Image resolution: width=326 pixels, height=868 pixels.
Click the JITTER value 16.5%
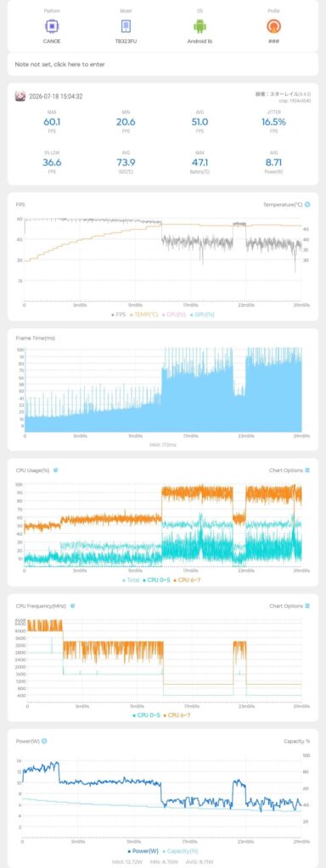[x=274, y=122]
